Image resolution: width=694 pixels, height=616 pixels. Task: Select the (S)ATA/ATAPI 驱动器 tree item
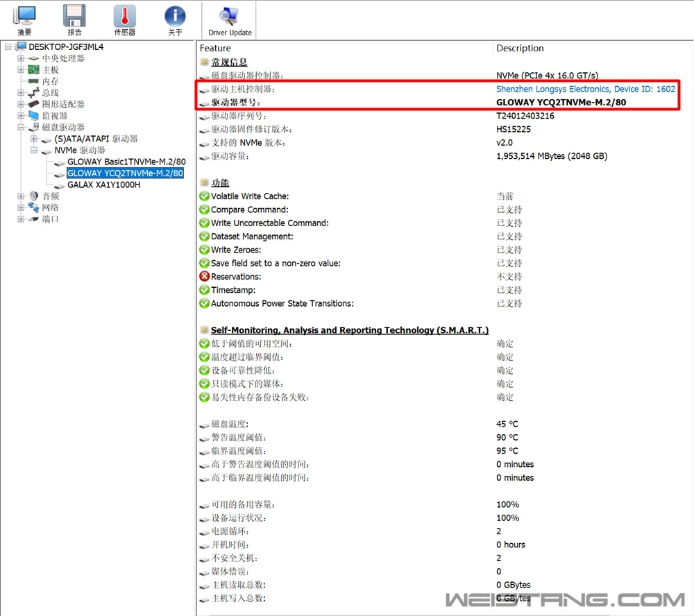[x=96, y=139]
